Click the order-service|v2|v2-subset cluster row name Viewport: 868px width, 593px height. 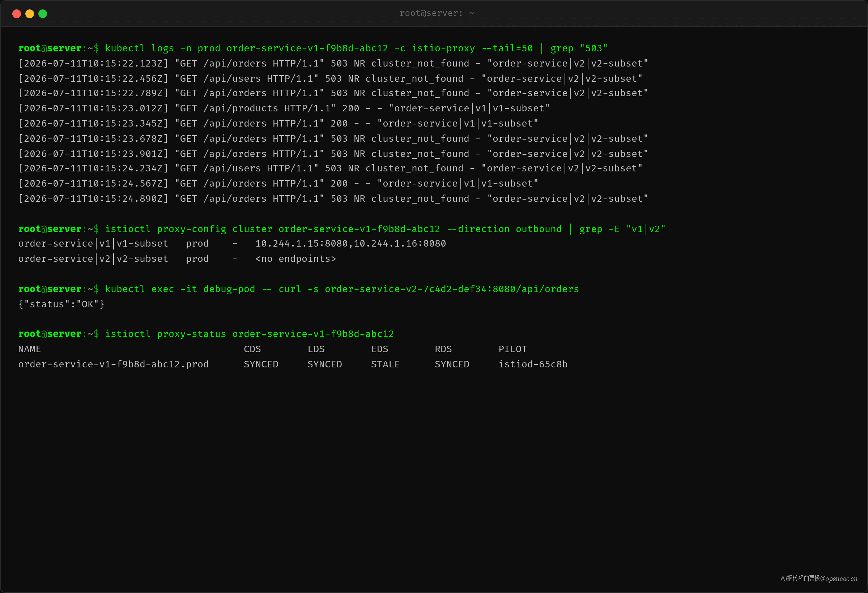click(x=93, y=259)
